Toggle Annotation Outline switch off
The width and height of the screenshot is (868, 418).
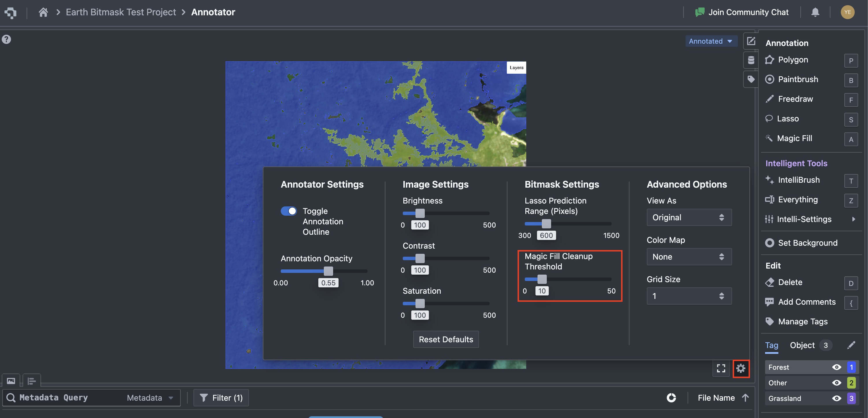click(289, 211)
